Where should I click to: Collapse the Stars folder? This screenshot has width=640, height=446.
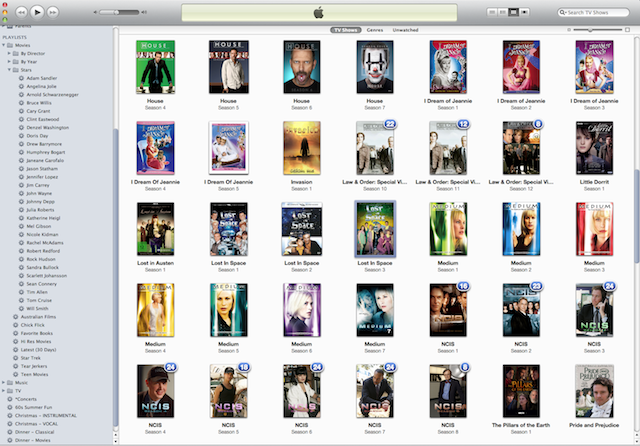click(9, 70)
